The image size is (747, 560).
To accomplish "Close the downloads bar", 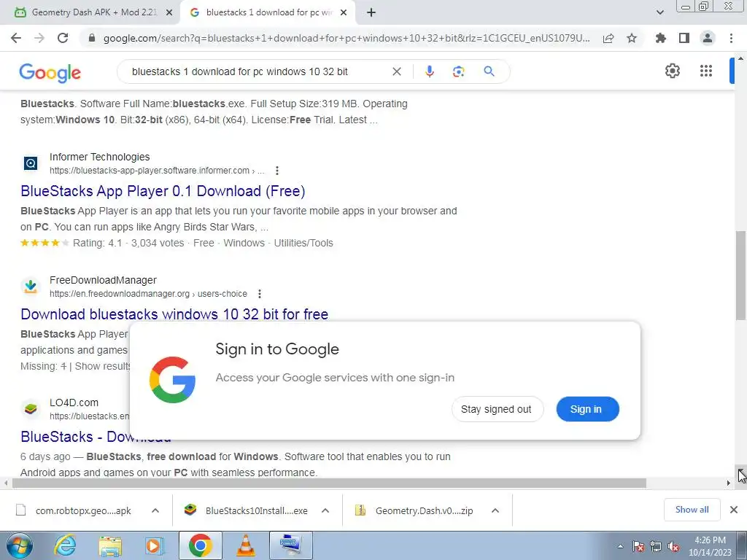I will pos(734,510).
